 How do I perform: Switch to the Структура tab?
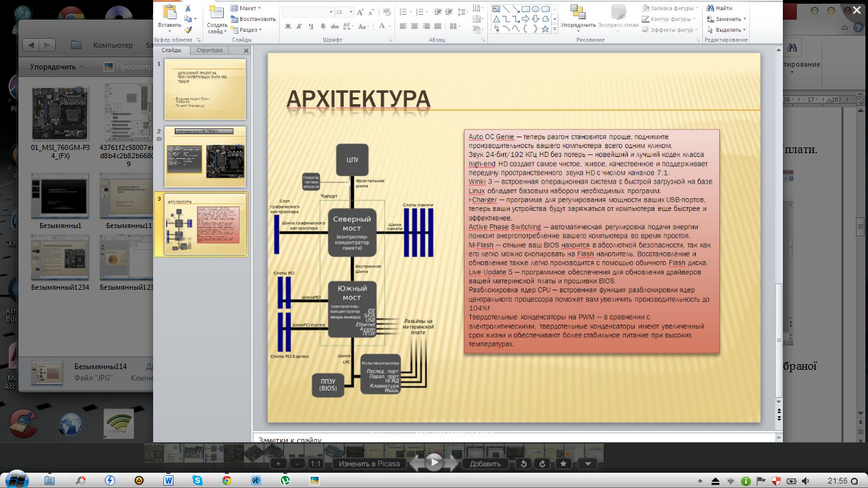point(209,50)
